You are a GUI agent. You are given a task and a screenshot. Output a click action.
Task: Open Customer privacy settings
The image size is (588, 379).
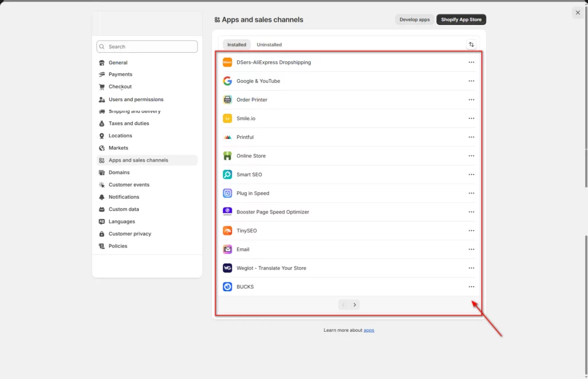147,234
